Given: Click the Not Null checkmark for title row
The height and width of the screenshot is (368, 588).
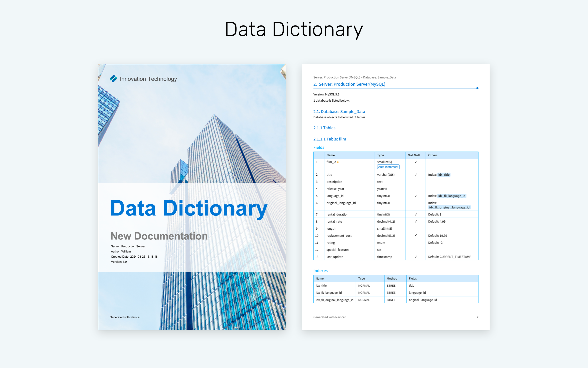Looking at the screenshot, I should coord(416,175).
